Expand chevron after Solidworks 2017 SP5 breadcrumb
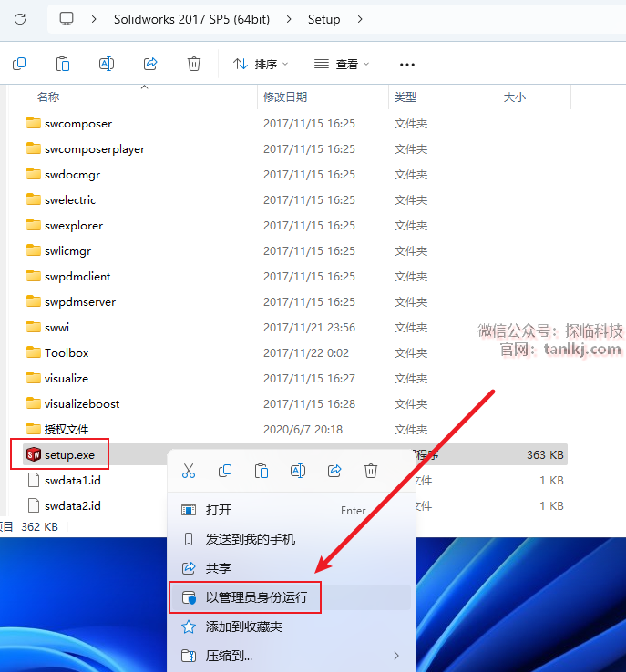This screenshot has height=672, width=626. pyautogui.click(x=289, y=19)
